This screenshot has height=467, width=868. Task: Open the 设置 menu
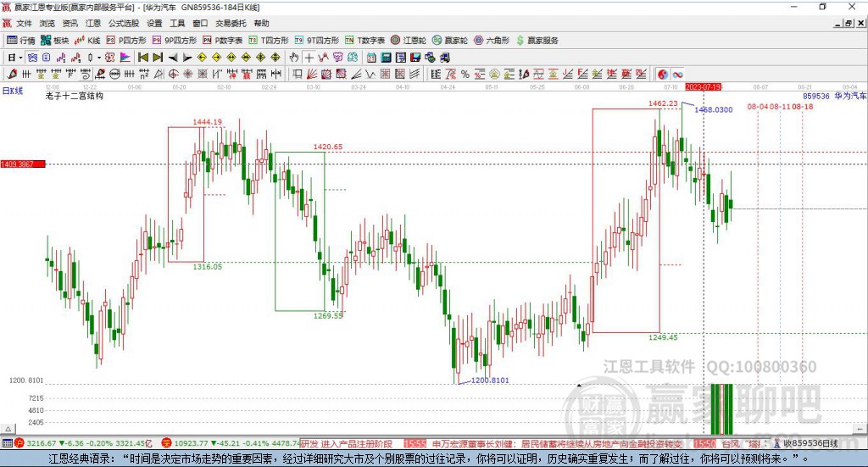pyautogui.click(x=154, y=23)
